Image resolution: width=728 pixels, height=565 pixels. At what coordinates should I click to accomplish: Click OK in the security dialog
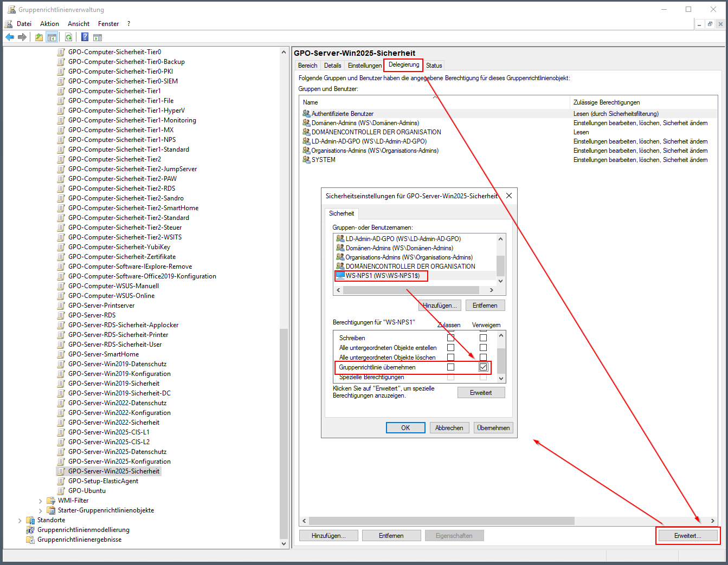coord(405,428)
